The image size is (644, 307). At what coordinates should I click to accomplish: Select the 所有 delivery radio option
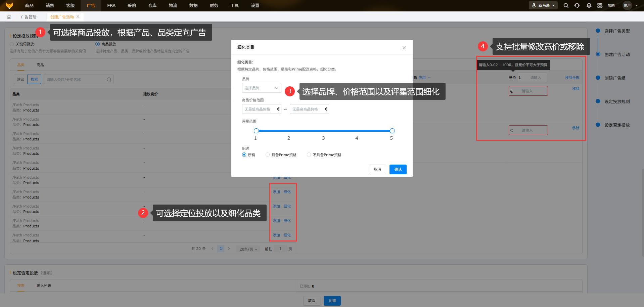(x=244, y=155)
